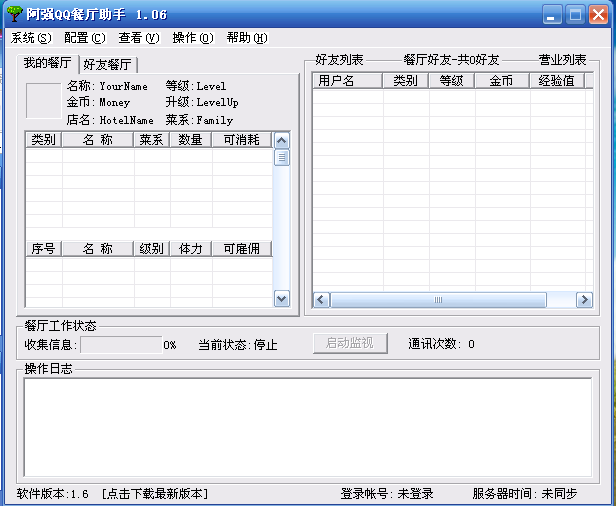Close the 阿强QQ餐厅助手 window
This screenshot has width=616, height=506.
coord(598,15)
